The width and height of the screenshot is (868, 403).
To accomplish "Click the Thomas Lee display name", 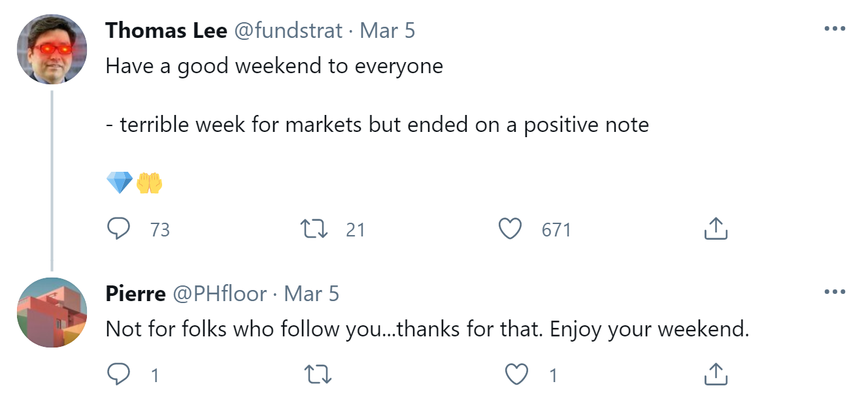I will [x=166, y=31].
